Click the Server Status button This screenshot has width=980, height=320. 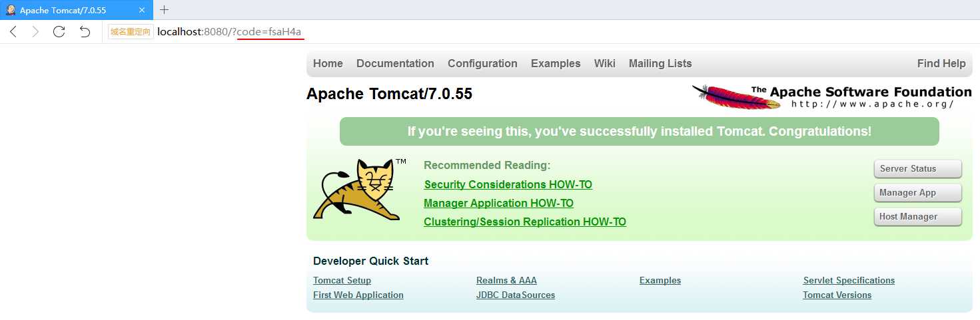[918, 169]
